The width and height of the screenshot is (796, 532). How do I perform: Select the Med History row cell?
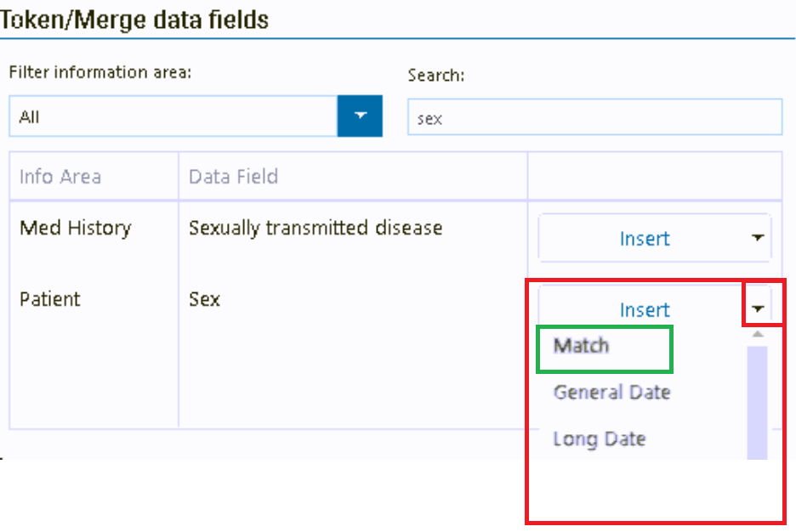point(76,228)
